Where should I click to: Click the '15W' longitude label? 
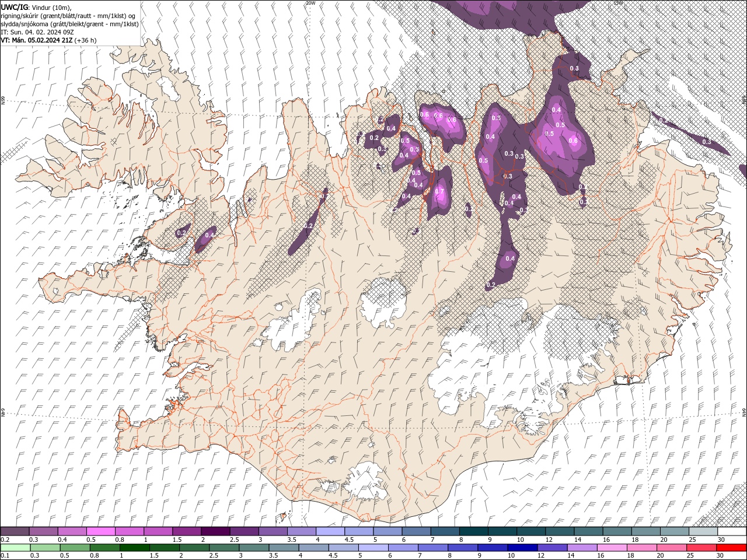(x=618, y=3)
